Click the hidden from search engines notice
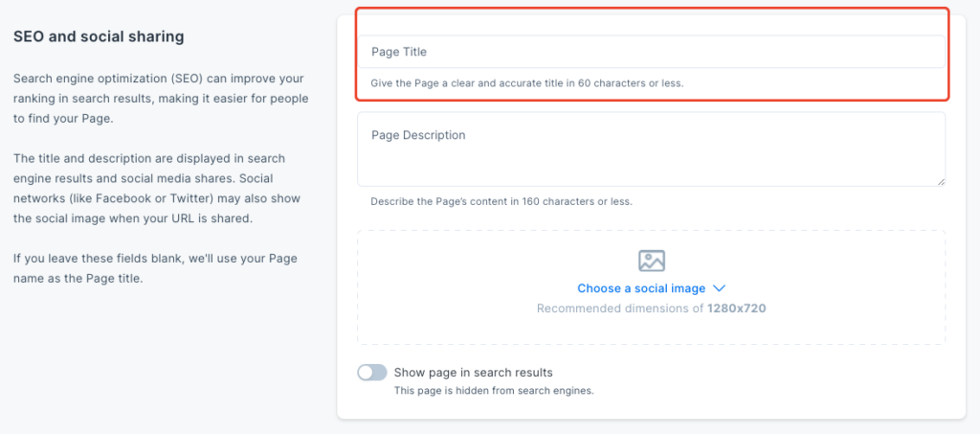980x434 pixels. pos(494,391)
